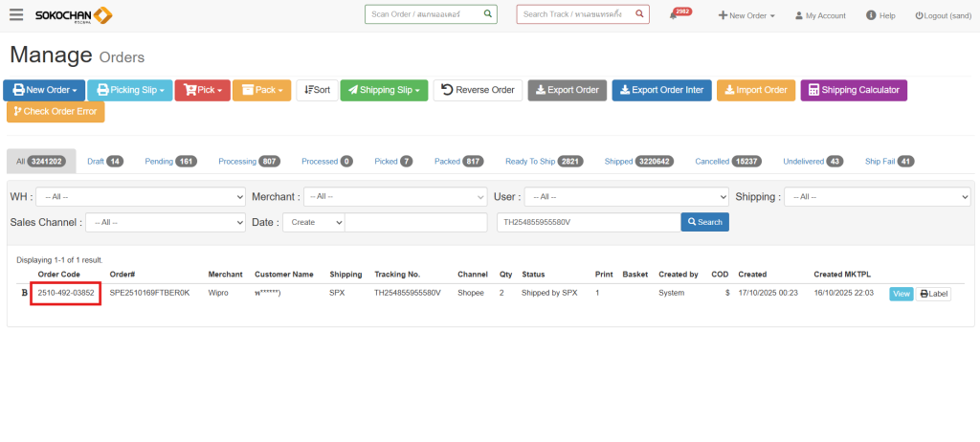The height and width of the screenshot is (442, 980).
Task: Switch to the Pending orders tab
Action: (x=170, y=162)
